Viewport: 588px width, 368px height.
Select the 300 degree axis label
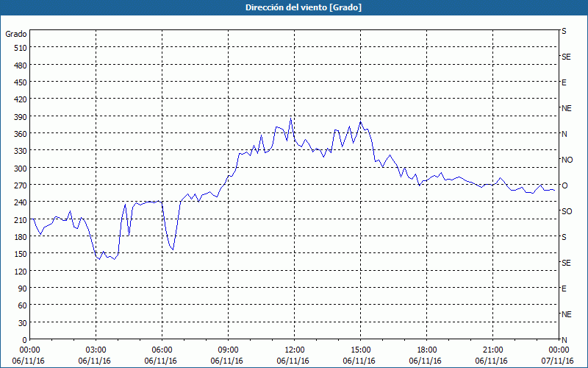[21, 169]
